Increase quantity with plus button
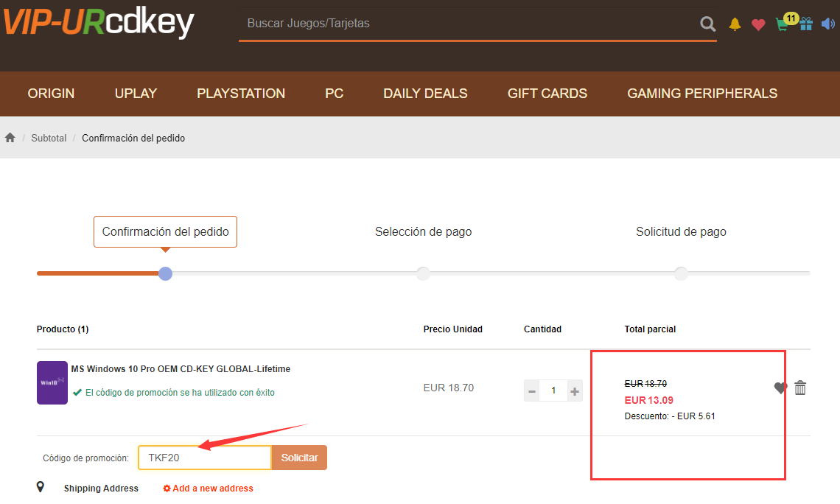 click(575, 391)
